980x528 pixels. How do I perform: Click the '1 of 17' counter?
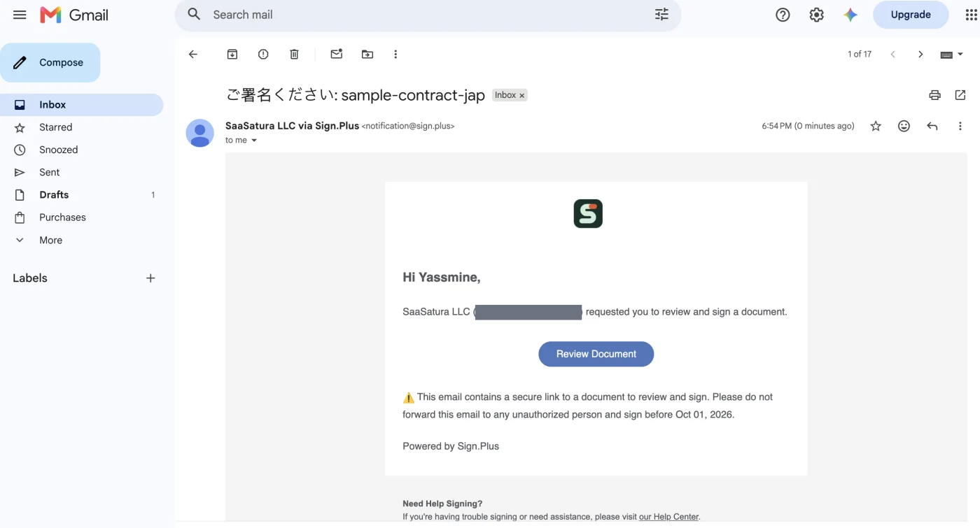point(860,55)
